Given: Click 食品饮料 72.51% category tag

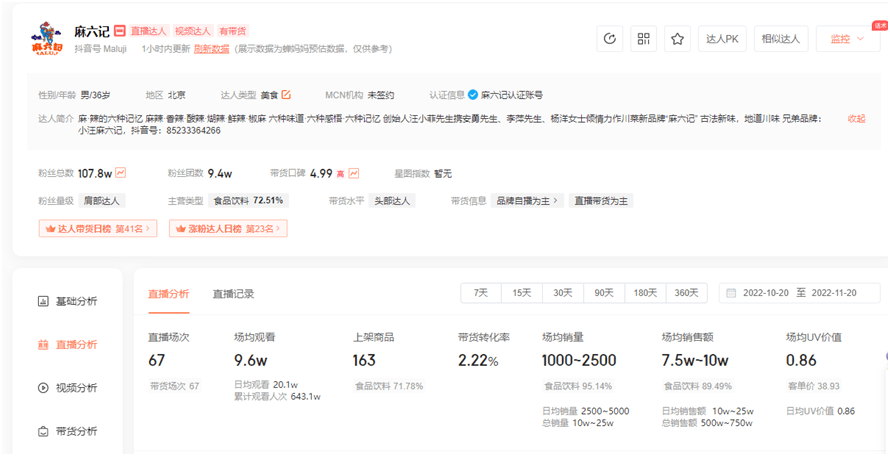Looking at the screenshot, I should coord(248,200).
